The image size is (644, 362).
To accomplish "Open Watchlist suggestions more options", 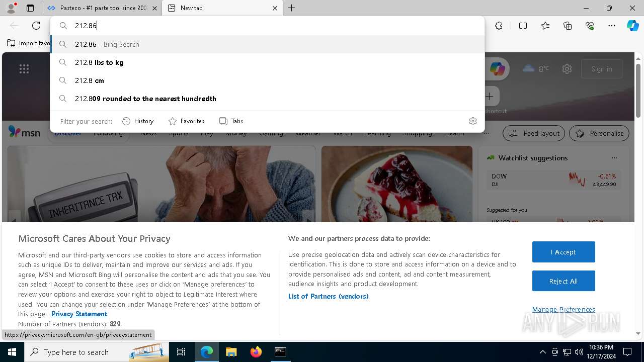I will point(614,158).
